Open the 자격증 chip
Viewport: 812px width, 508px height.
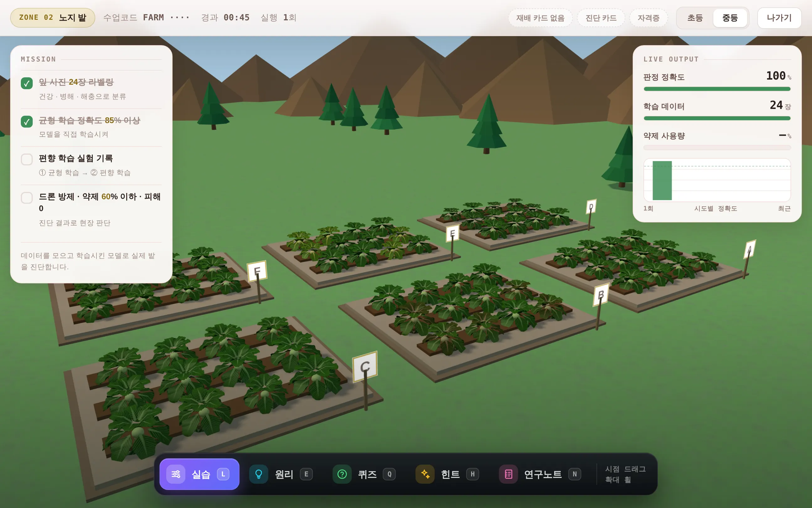point(648,18)
